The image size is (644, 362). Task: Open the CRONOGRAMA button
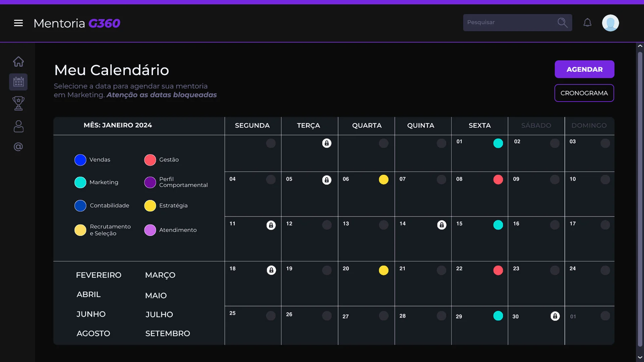[x=584, y=93]
